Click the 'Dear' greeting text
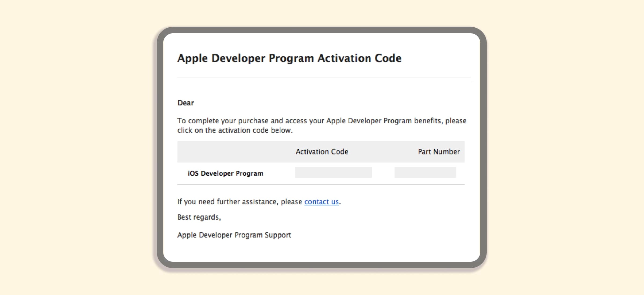 tap(186, 103)
